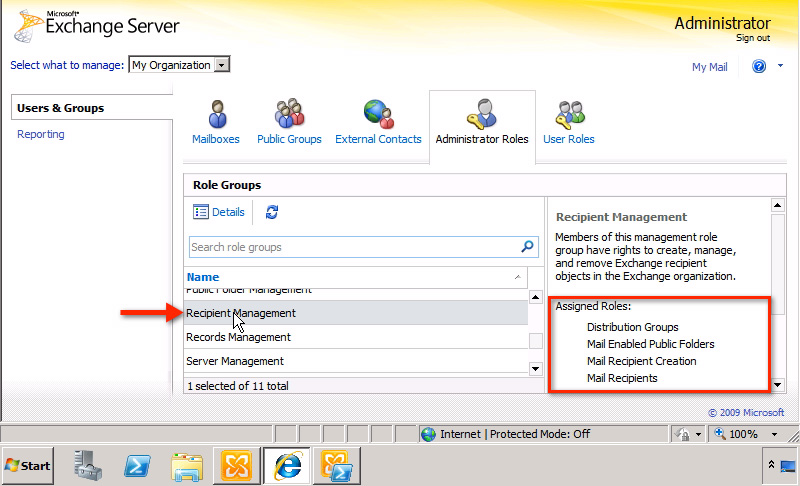
Task: Click the Role Groups heading
Action: click(x=227, y=185)
